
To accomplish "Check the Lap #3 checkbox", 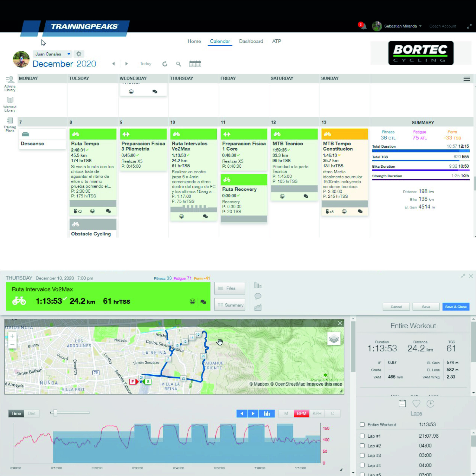I will 362,456.
